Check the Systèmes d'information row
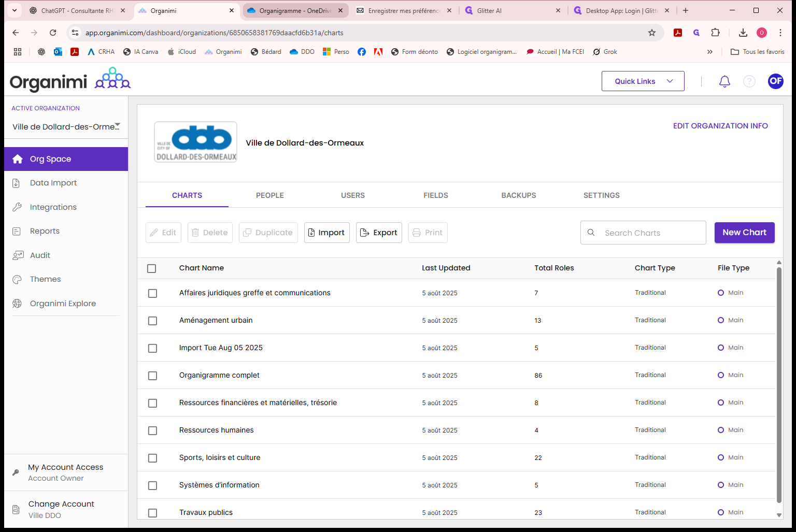This screenshot has width=796, height=532. click(x=152, y=485)
